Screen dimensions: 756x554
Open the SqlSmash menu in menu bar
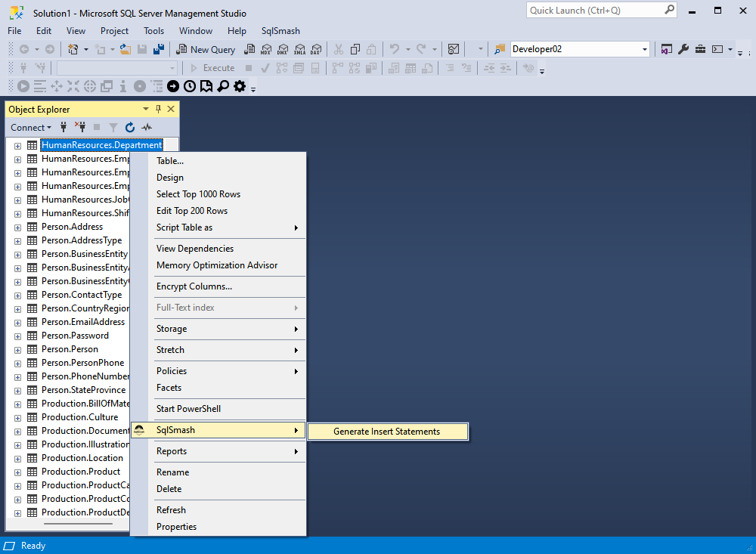click(280, 31)
